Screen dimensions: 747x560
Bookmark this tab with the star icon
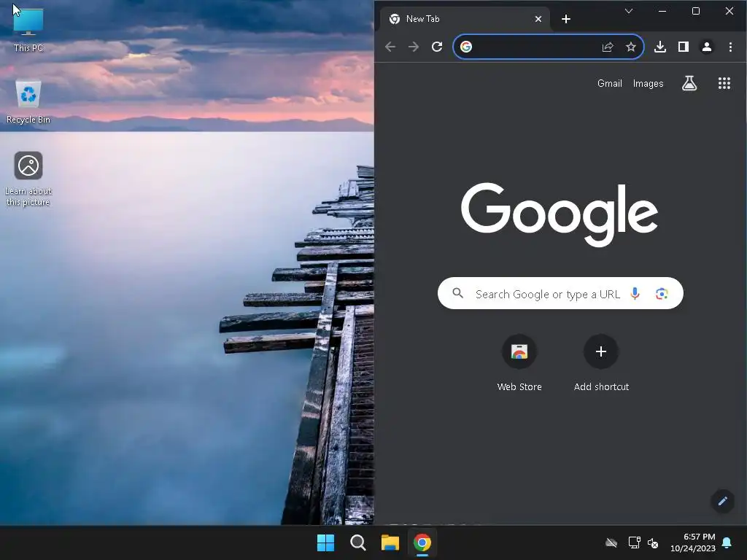point(631,47)
